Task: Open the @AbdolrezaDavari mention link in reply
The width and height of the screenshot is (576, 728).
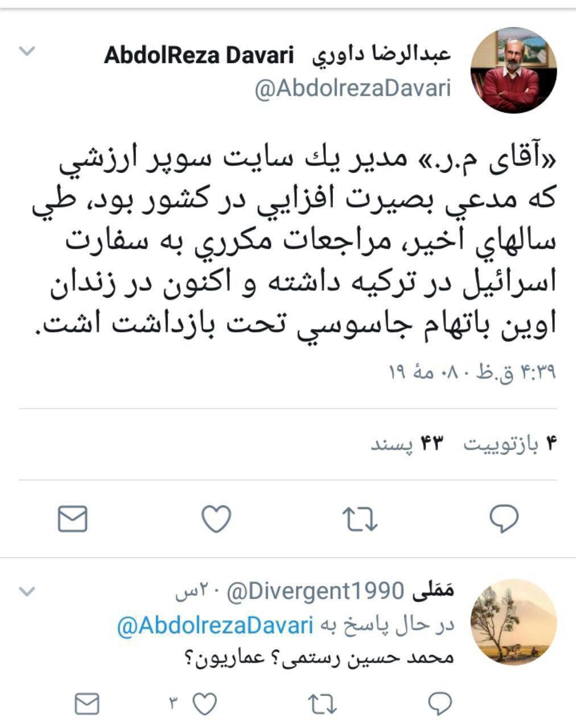Action: [215, 625]
